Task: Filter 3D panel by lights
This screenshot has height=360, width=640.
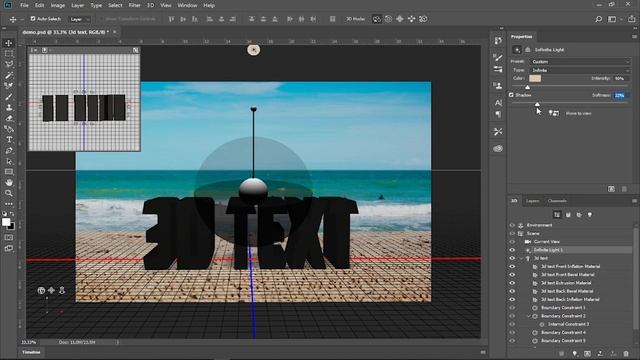Action: (x=590, y=215)
